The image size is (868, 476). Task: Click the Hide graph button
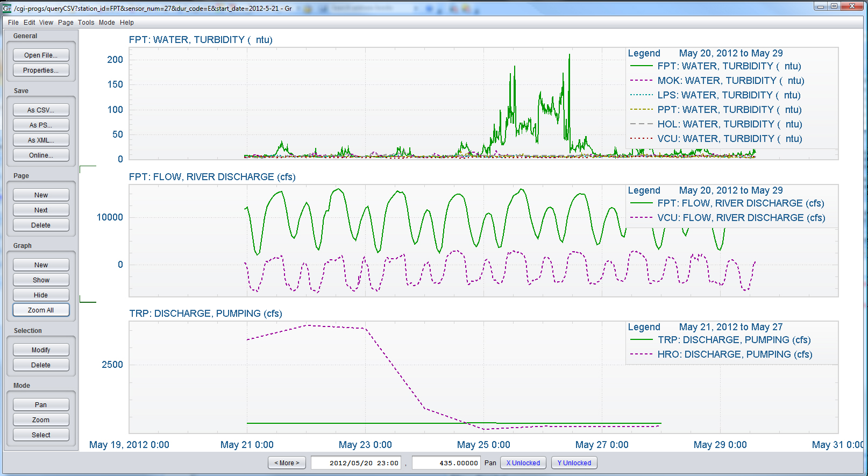[x=41, y=295]
